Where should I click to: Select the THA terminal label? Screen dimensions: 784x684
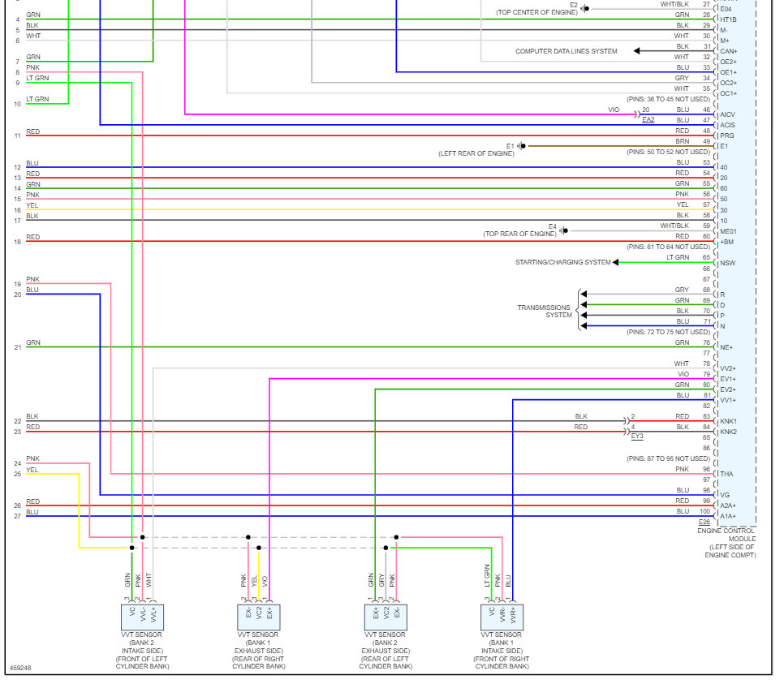726,474
